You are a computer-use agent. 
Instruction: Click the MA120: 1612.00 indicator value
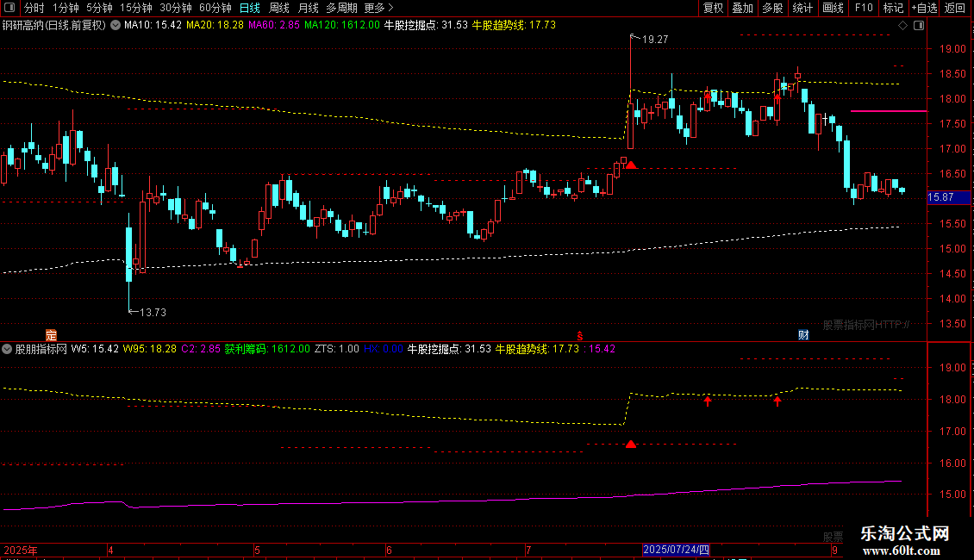pos(341,26)
